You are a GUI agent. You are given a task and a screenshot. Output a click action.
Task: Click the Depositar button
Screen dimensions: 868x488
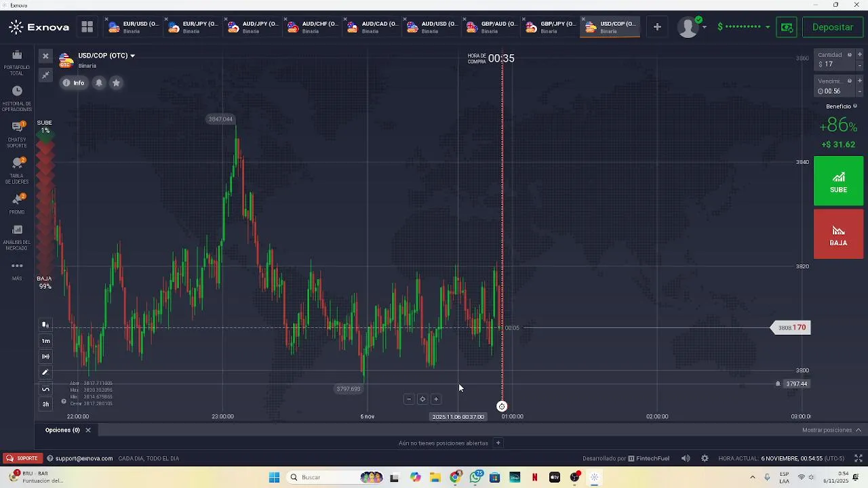coord(832,27)
